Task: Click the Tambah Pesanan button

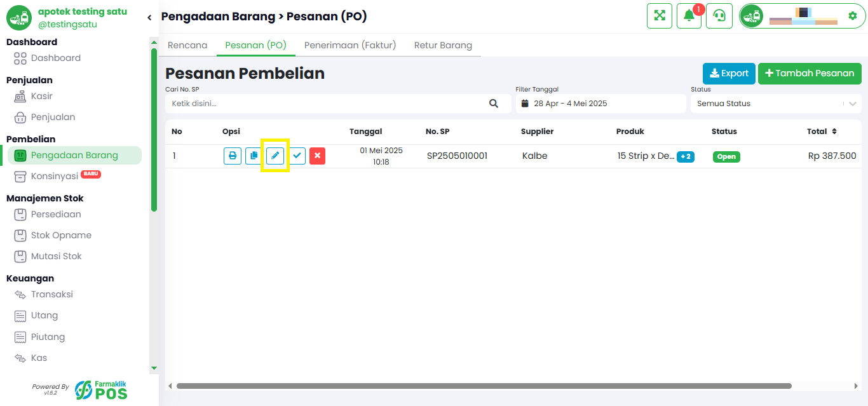Action: tap(810, 73)
